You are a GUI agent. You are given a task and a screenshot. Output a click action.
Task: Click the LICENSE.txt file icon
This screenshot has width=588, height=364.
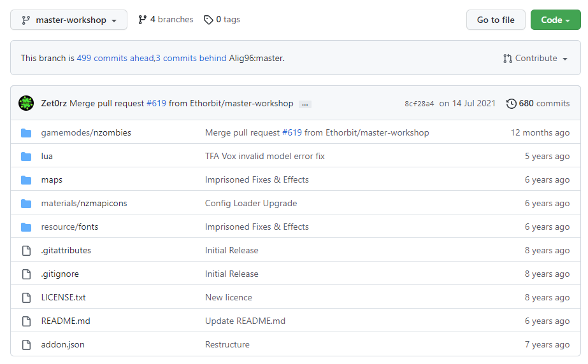click(26, 298)
